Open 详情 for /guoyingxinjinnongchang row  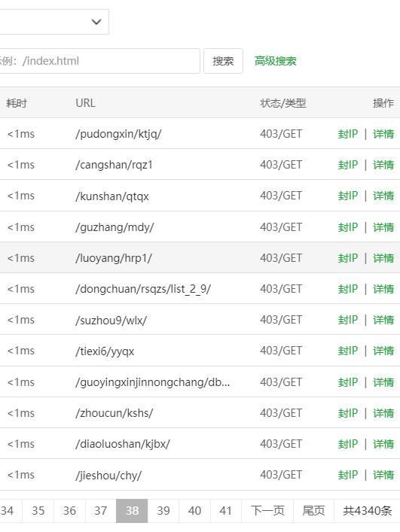pos(383,382)
